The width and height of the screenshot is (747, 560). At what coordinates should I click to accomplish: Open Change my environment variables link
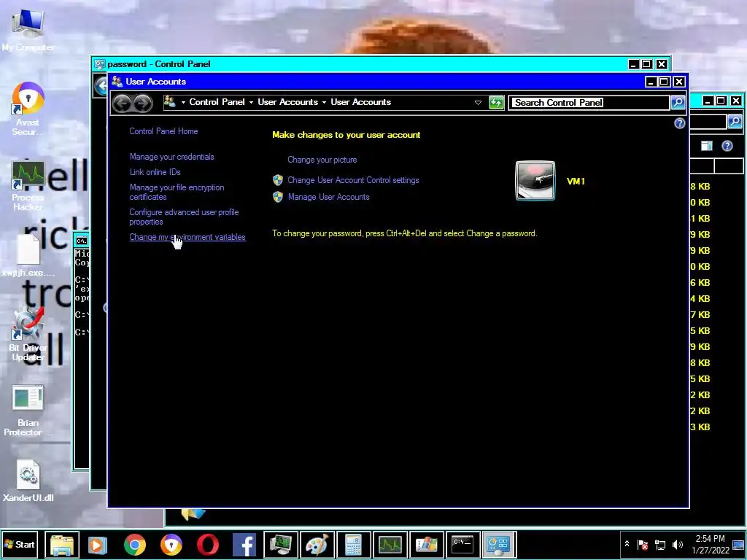(187, 237)
